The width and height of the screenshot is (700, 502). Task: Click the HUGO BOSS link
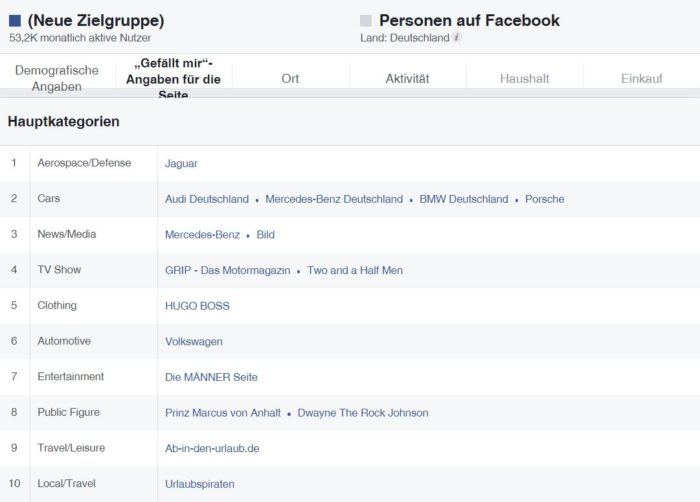pos(197,306)
